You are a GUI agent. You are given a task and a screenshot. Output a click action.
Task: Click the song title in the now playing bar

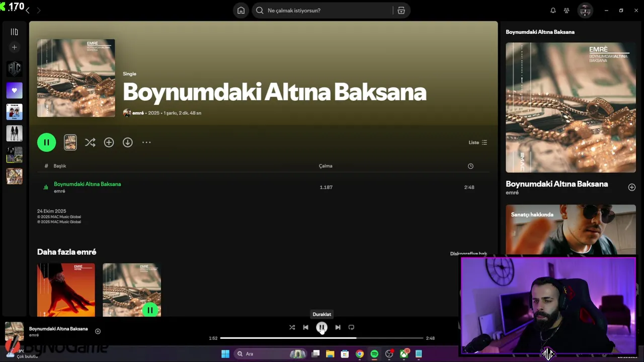[x=58, y=329]
